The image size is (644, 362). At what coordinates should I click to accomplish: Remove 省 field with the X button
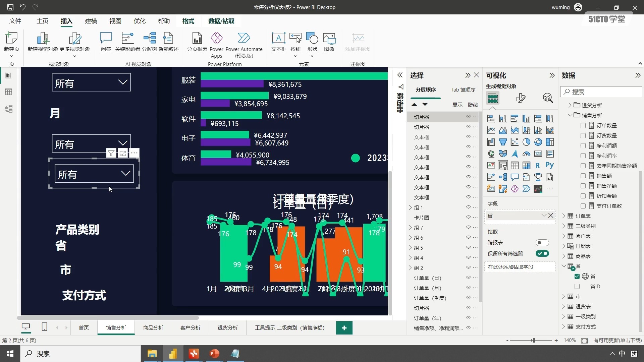(551, 216)
